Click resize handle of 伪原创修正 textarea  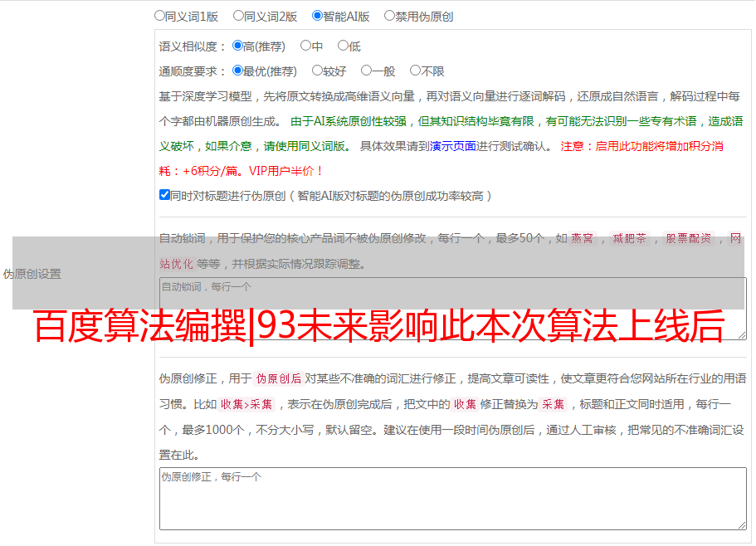[x=742, y=525]
